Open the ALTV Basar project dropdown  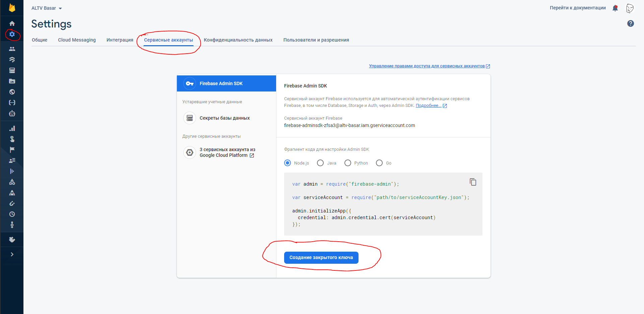click(x=47, y=8)
